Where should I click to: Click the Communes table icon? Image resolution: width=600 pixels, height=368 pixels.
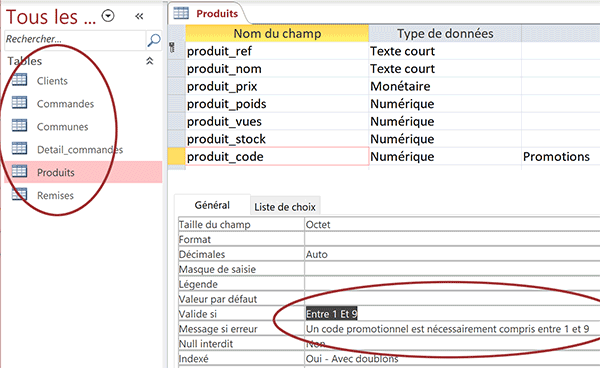[20, 125]
